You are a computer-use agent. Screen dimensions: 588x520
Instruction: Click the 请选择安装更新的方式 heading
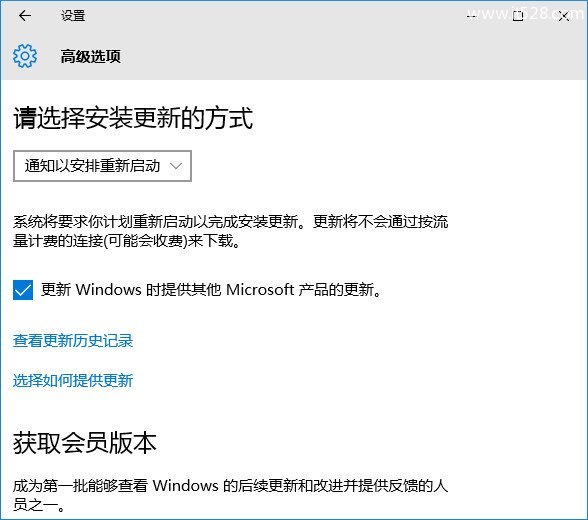133,118
